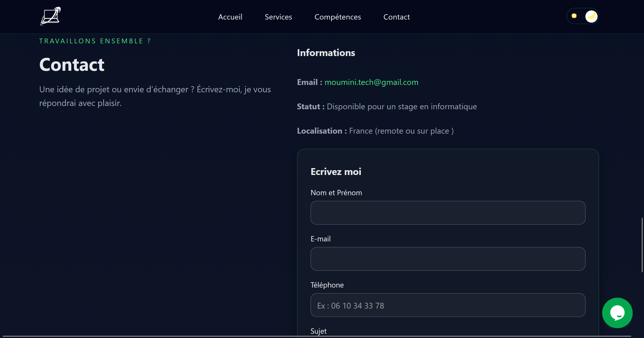Click the Informations heading
Image resolution: width=644 pixels, height=338 pixels.
(326, 53)
